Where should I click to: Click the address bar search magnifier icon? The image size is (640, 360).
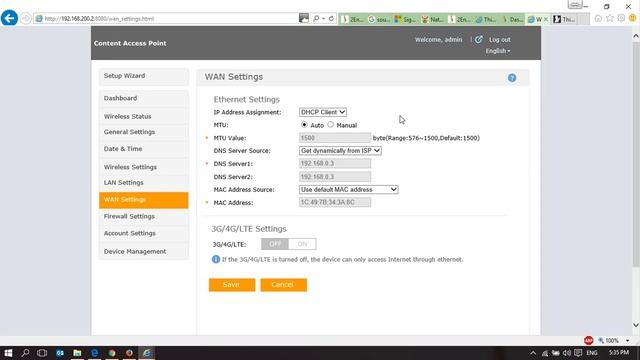click(316, 19)
